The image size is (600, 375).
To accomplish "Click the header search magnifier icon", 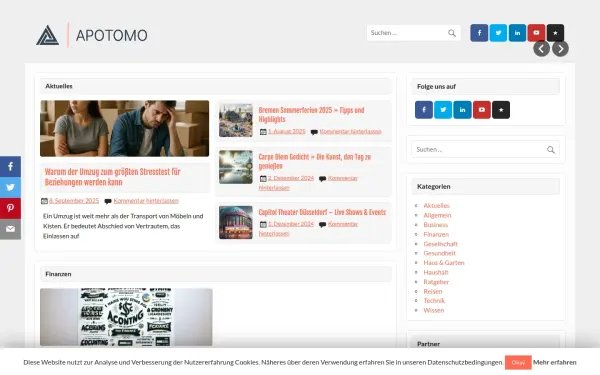I will click(452, 33).
